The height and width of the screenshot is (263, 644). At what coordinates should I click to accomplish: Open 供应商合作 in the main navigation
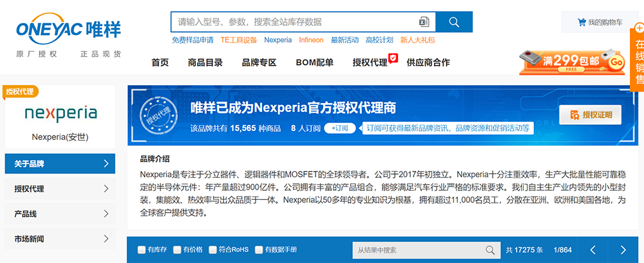coord(428,63)
